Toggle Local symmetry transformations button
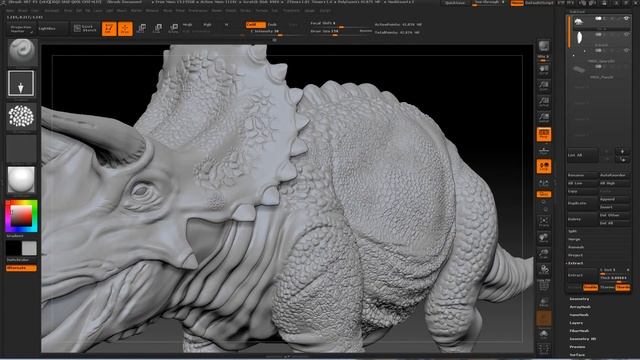640x360 pixels. click(x=544, y=167)
